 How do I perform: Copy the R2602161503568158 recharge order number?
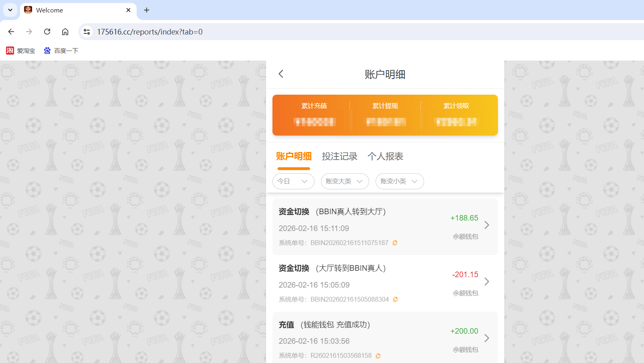378,355
